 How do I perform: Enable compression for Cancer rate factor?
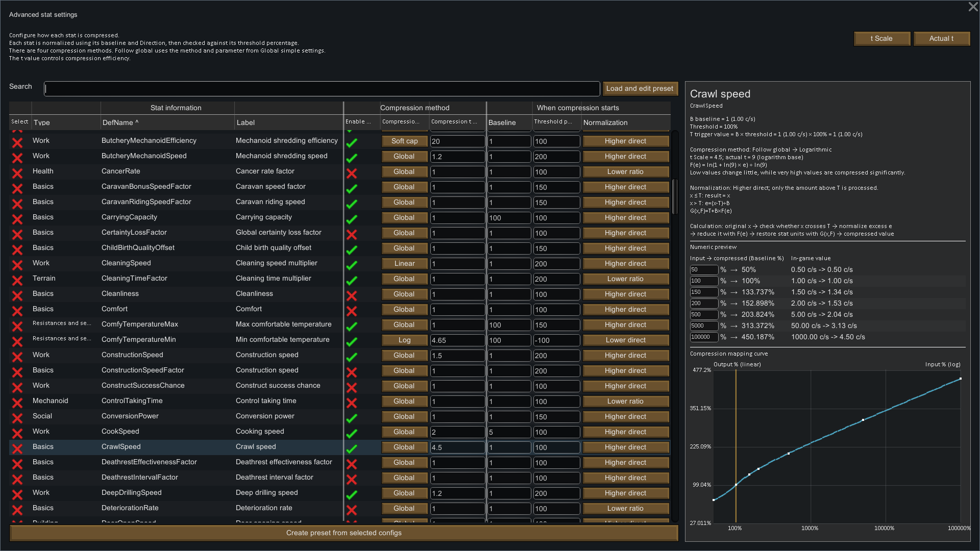pos(352,173)
